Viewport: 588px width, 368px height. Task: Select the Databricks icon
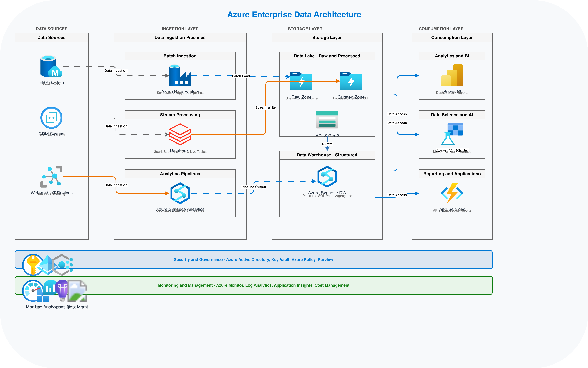pyautogui.click(x=180, y=134)
